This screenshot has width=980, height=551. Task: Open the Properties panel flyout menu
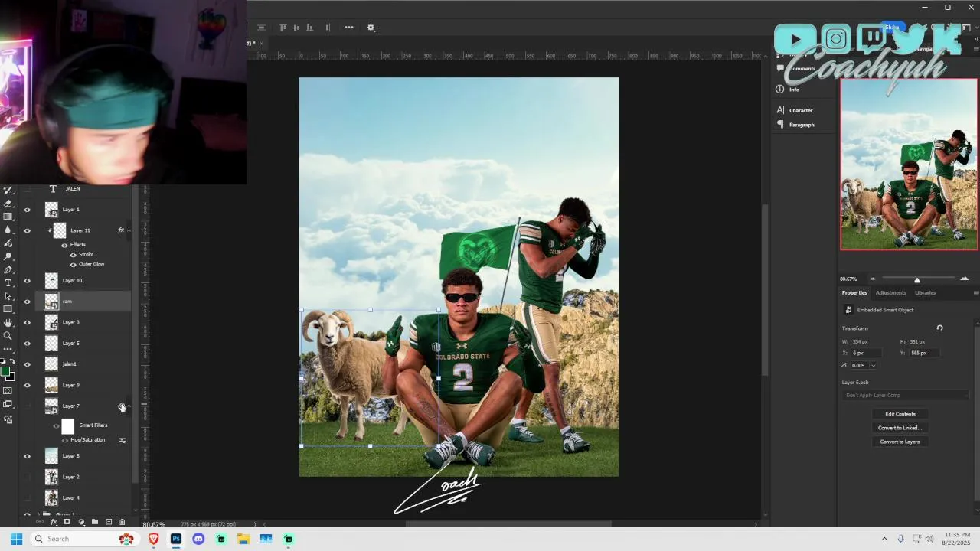pos(975,293)
